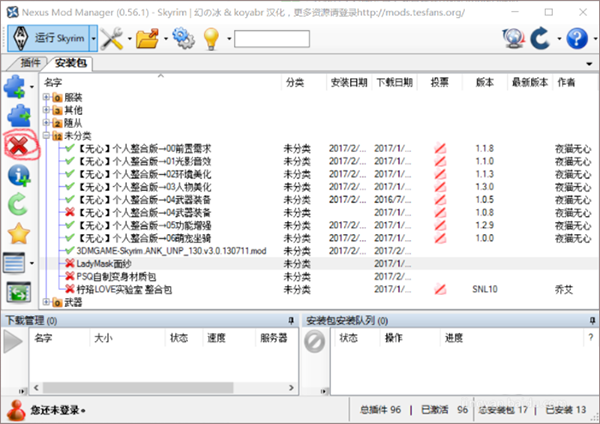Toggle red X status on LadyMask面纱
The height and width of the screenshot is (424, 600).
70,263
